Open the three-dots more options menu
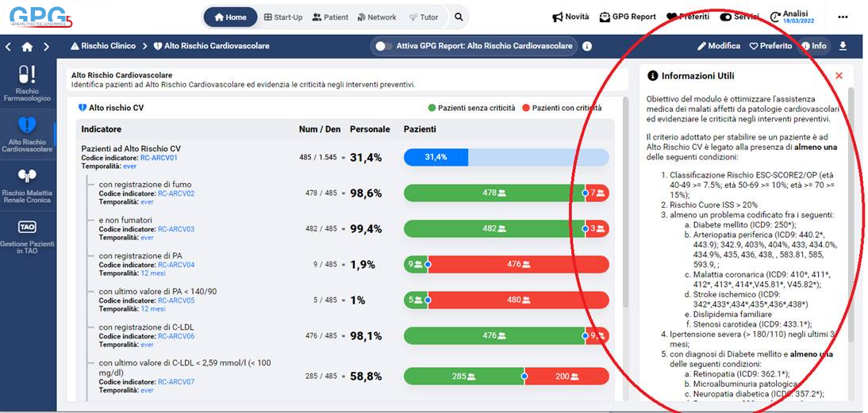The image size is (868, 413). pyautogui.click(x=843, y=17)
